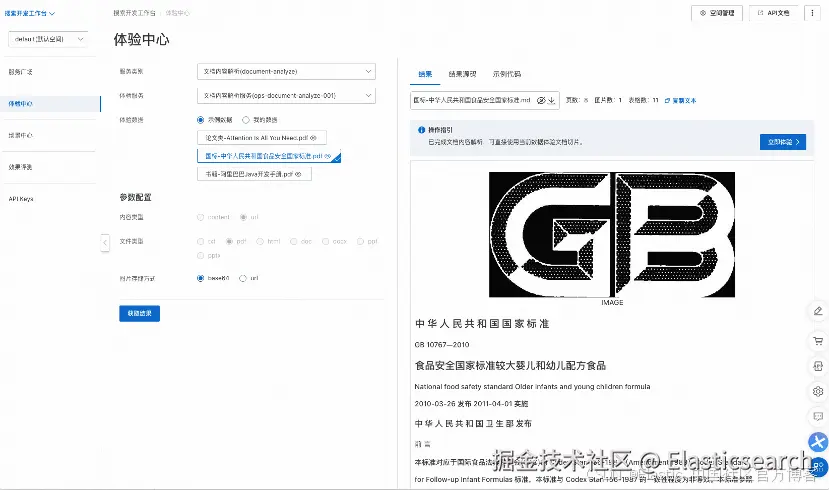The height and width of the screenshot is (490, 830).
Task: Switch to the 结果 tab
Action: [425, 74]
